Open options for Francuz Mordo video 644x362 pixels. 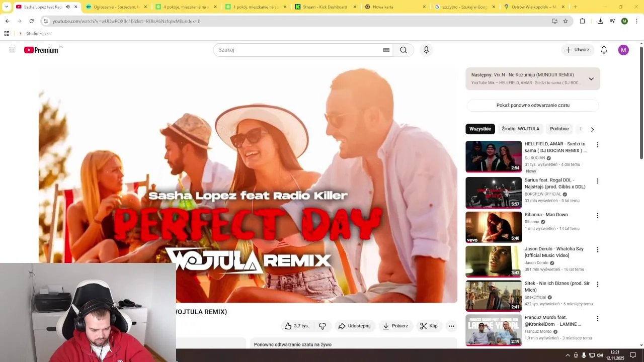[x=598, y=318]
